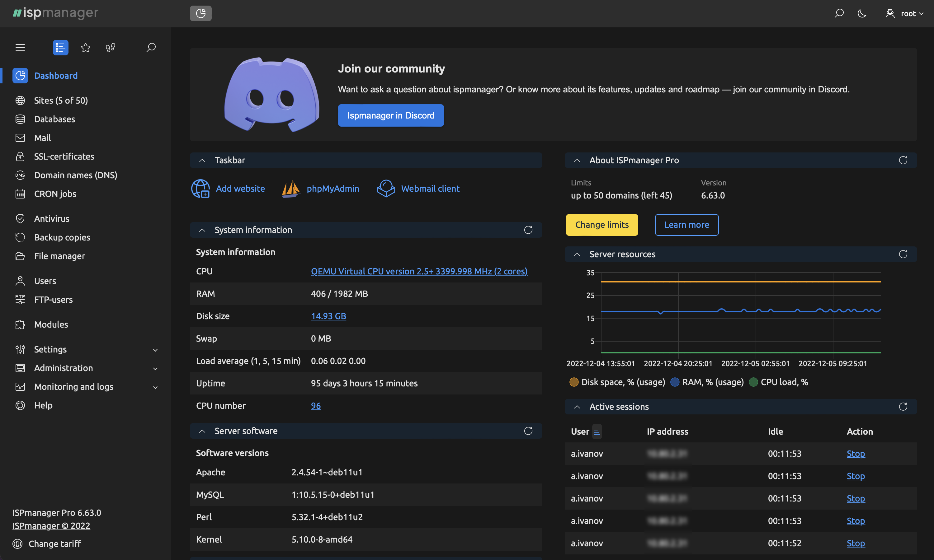Click the Uptime 95 days value
The image size is (934, 560).
tap(364, 383)
